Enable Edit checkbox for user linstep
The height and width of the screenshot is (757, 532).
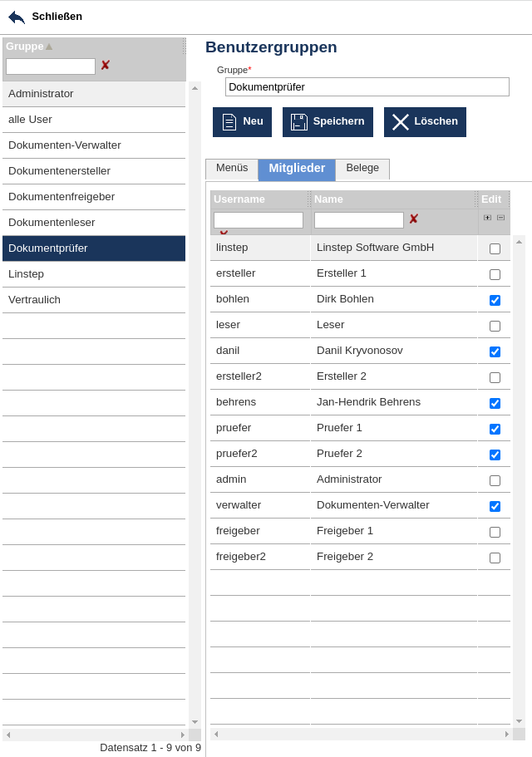(495, 248)
